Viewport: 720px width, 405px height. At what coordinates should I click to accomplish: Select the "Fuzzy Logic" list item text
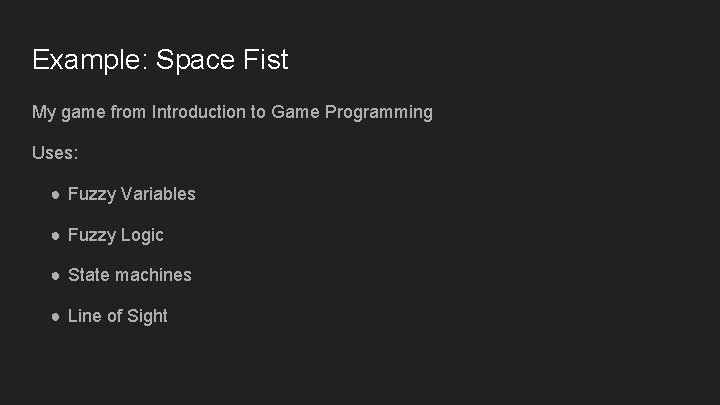click(x=115, y=235)
